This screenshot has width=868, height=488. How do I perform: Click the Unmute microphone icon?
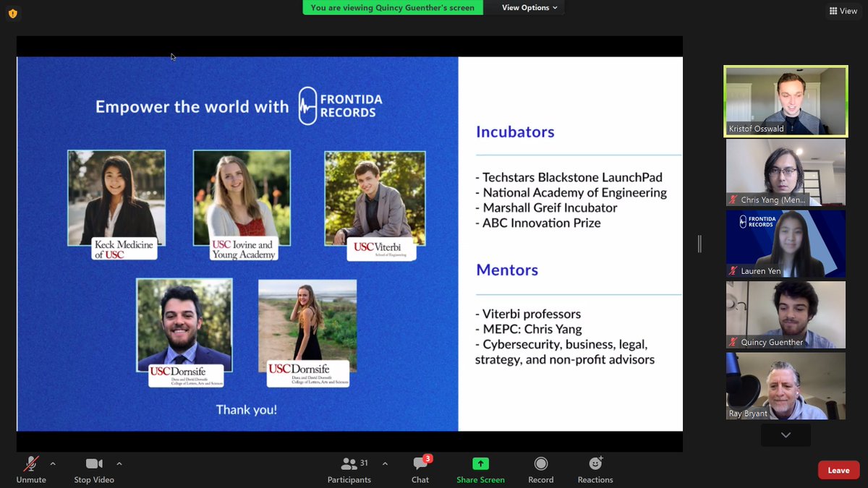click(31, 464)
